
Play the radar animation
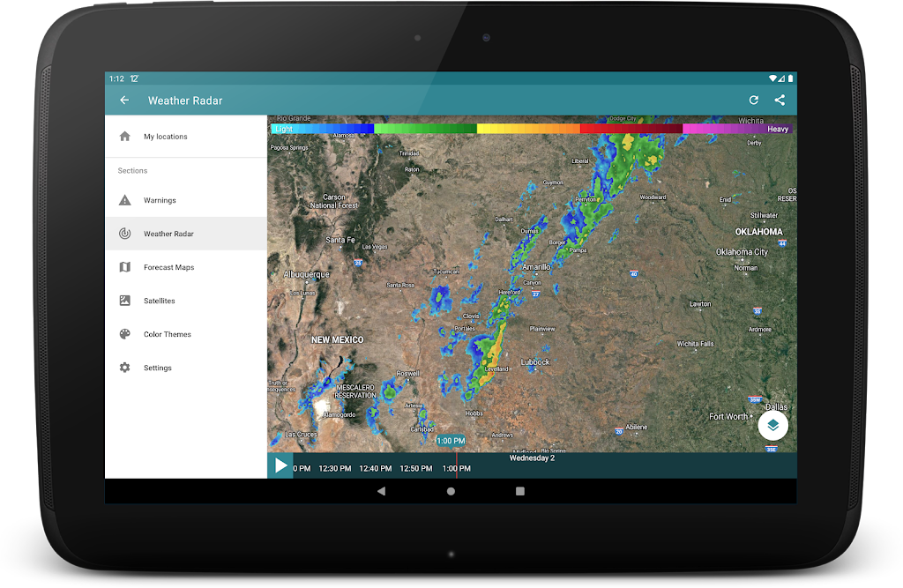[x=280, y=465]
